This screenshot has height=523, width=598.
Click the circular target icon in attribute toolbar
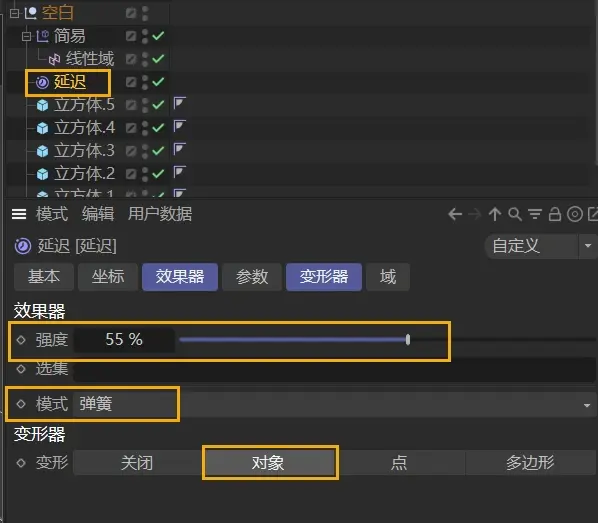[x=575, y=214]
